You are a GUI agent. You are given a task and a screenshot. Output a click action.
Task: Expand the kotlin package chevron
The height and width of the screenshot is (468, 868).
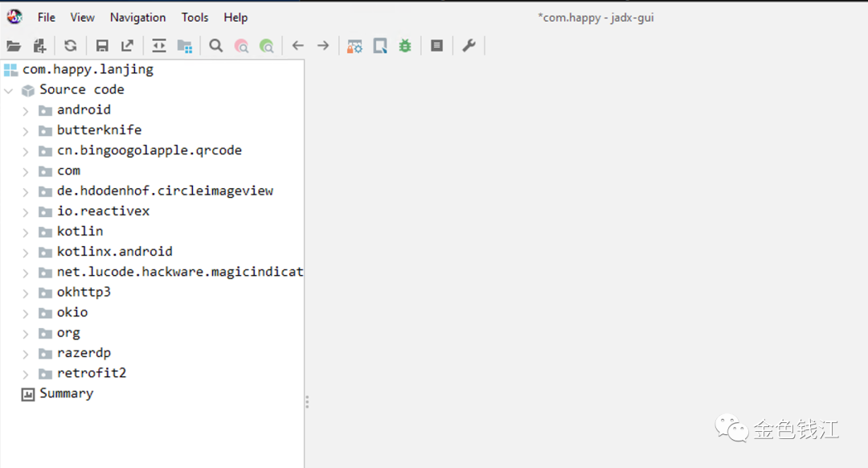pyautogui.click(x=26, y=232)
